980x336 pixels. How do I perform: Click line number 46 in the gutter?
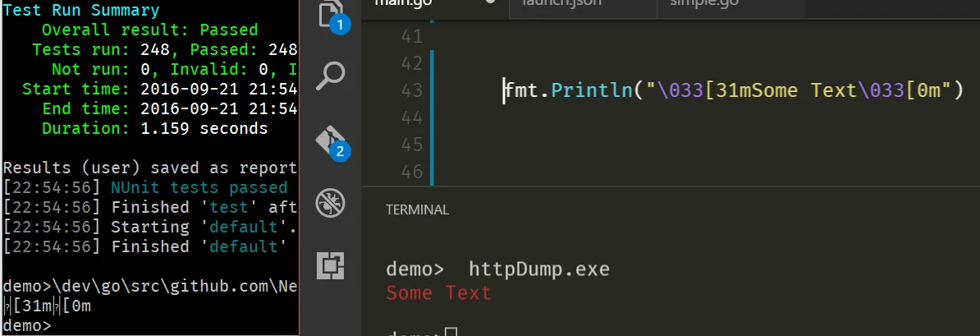coord(411,172)
